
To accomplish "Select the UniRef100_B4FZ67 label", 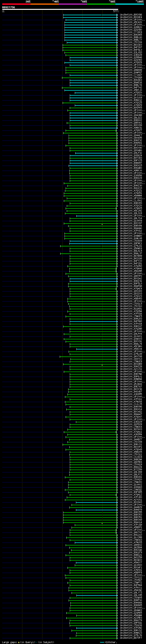I will pyautogui.click(x=131, y=47).
